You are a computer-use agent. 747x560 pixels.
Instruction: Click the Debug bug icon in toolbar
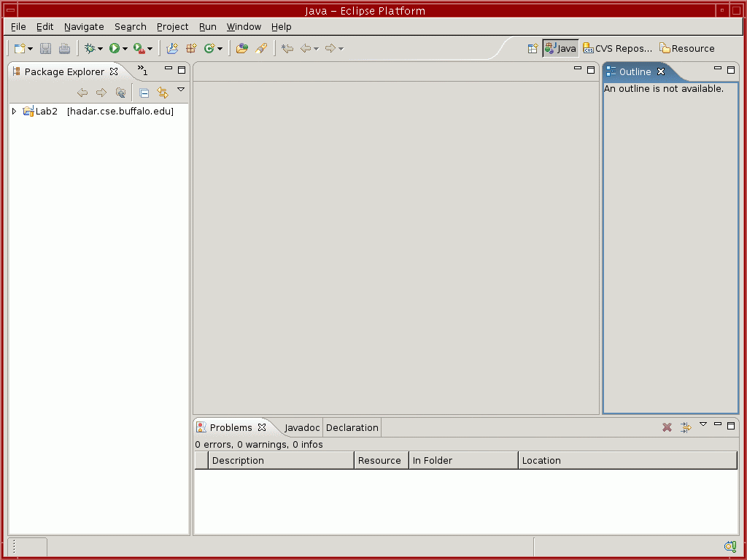90,48
